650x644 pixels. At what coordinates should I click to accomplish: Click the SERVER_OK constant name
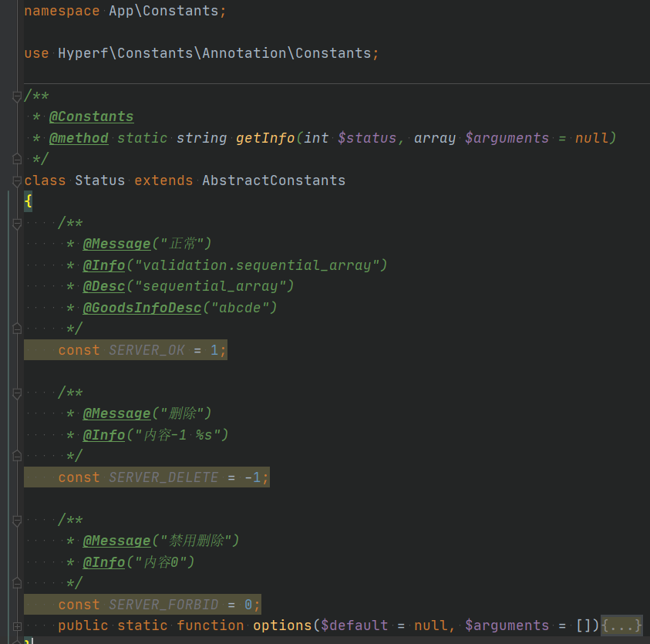point(147,350)
